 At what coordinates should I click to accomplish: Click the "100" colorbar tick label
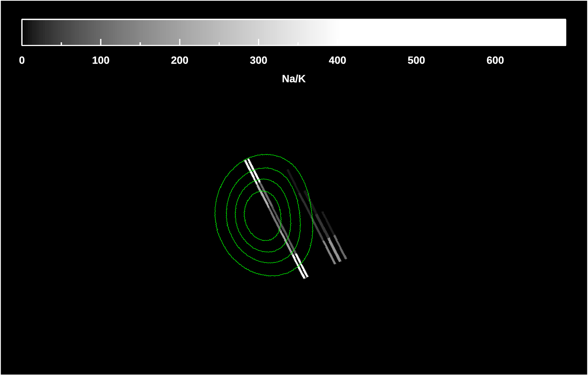click(101, 61)
